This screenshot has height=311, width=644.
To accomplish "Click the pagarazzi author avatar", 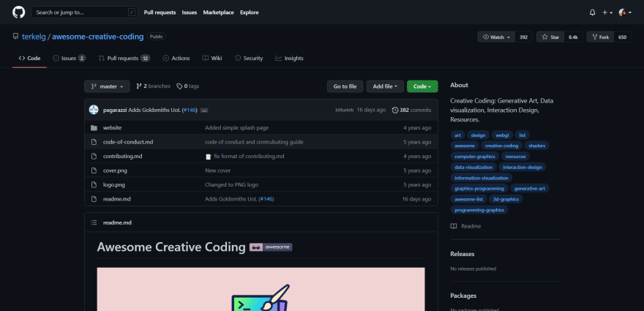I will pos(94,110).
